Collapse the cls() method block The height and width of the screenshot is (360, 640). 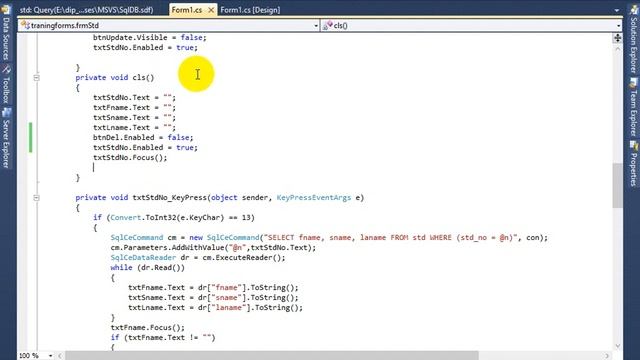[36, 78]
